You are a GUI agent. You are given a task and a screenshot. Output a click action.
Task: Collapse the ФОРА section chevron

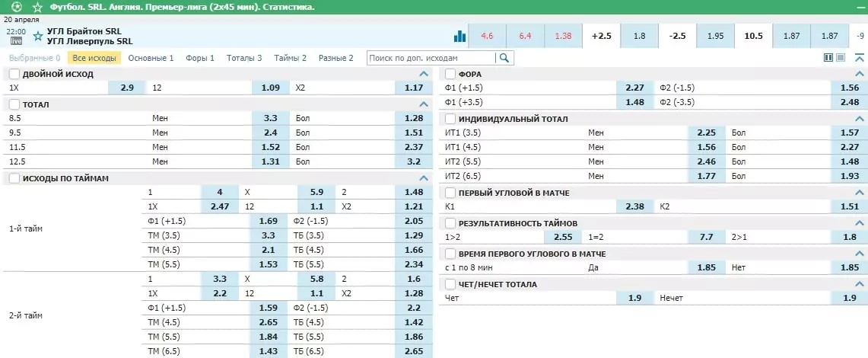(859, 74)
